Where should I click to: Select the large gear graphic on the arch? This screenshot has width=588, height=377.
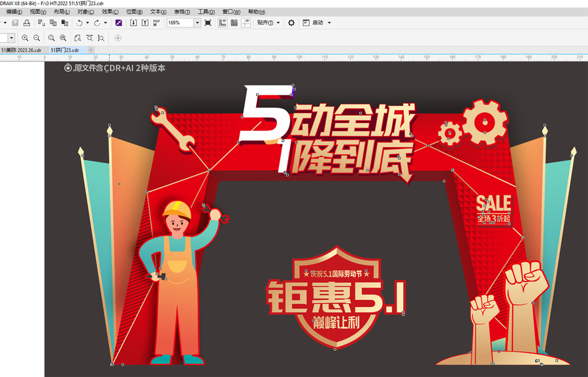point(485,122)
